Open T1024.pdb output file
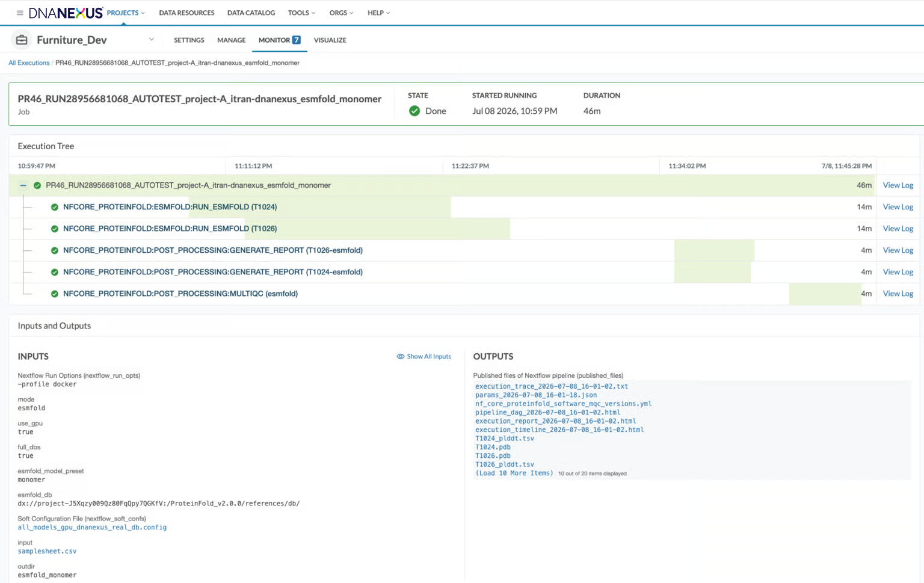Viewport: 924px width, 583px height. 493,447
